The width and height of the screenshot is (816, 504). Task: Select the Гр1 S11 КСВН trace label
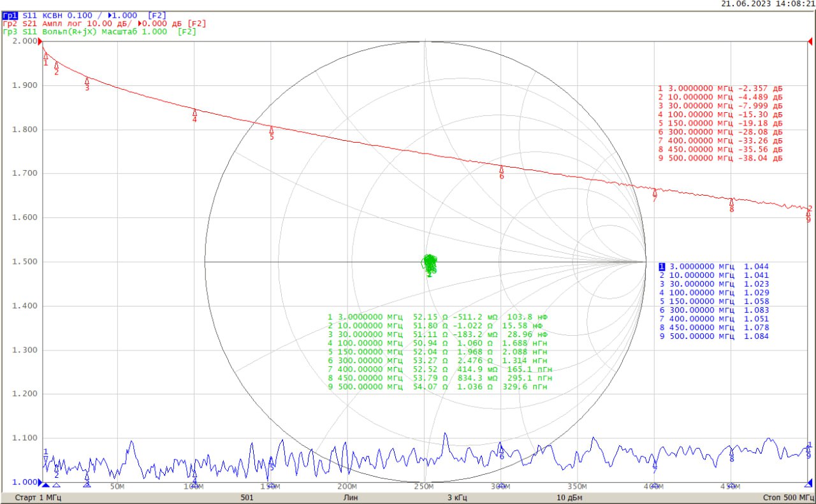tap(85, 14)
